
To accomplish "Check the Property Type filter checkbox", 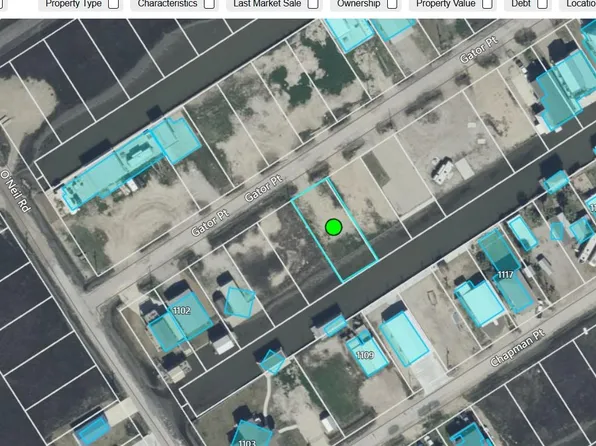I will pos(113,4).
